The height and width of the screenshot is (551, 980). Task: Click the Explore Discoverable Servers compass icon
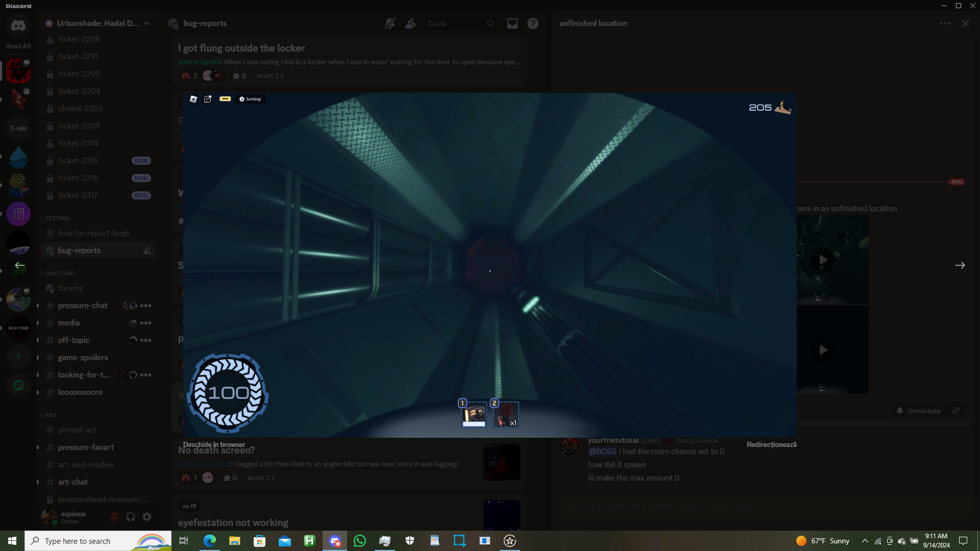[x=18, y=385]
